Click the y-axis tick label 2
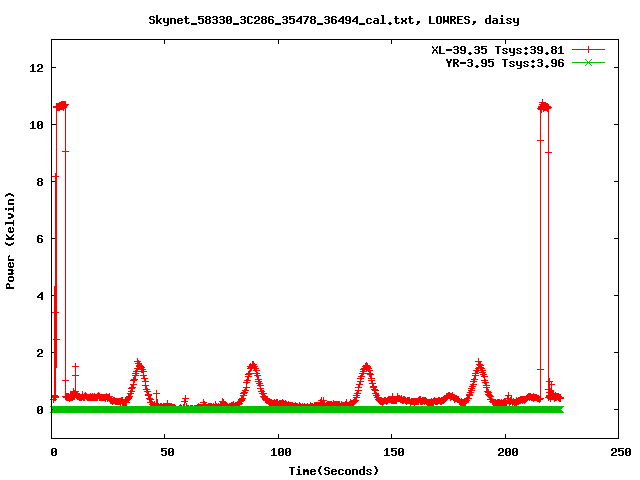 pos(40,353)
